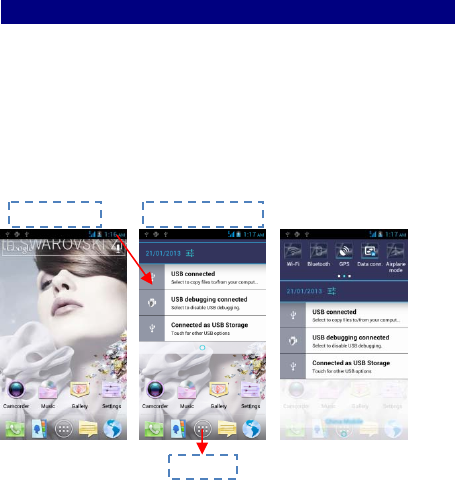The height and width of the screenshot is (480, 455).
Task: Open settings icon beside date below quick toggles
Action: coord(332,291)
